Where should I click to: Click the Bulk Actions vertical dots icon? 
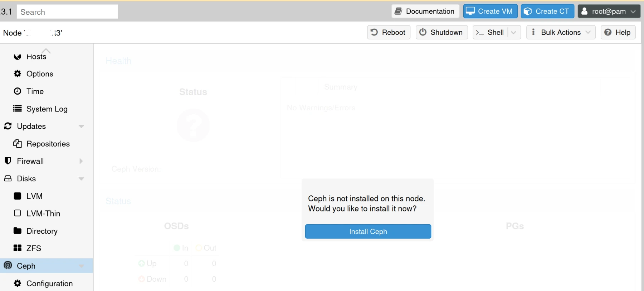pyautogui.click(x=533, y=32)
